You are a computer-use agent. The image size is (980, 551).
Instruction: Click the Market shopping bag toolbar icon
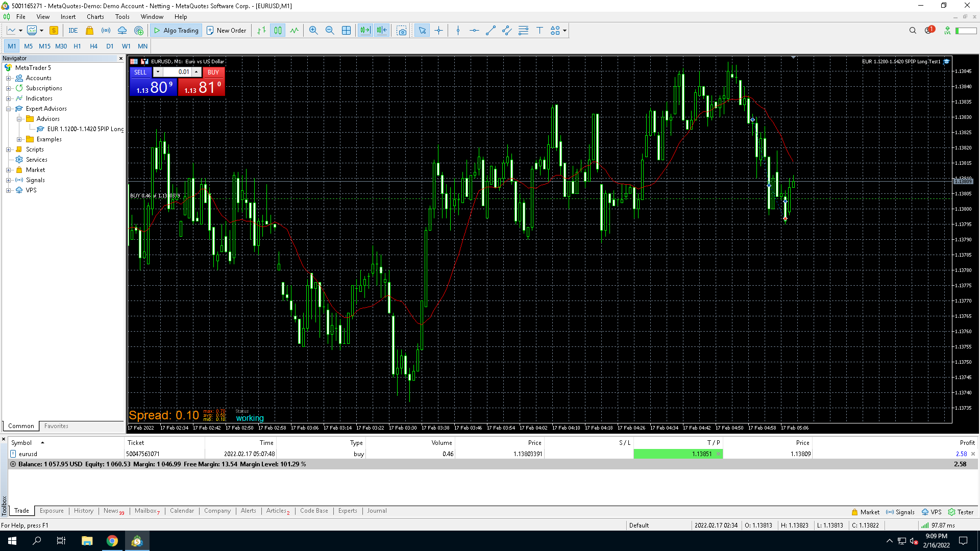(x=90, y=31)
